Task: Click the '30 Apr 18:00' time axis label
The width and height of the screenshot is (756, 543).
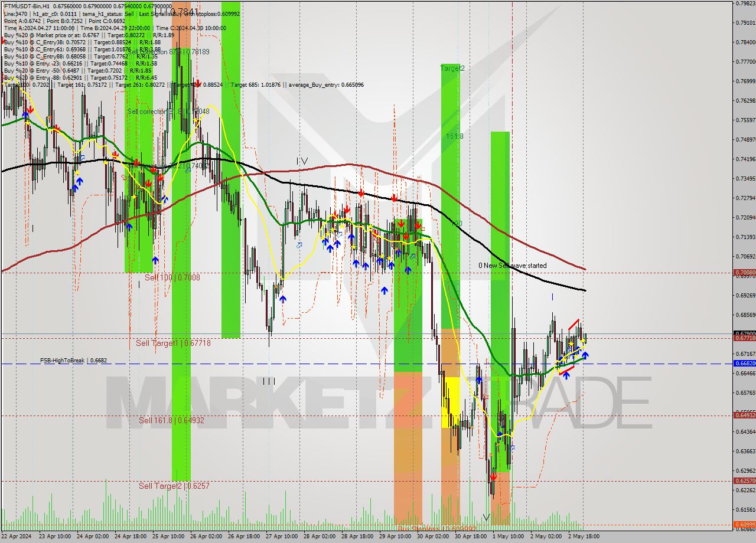Action: [x=471, y=537]
